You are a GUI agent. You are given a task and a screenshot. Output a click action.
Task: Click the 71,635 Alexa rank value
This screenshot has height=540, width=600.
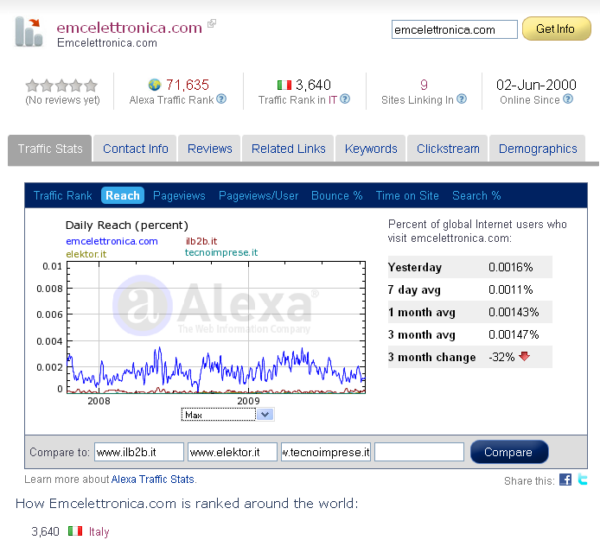(187, 85)
